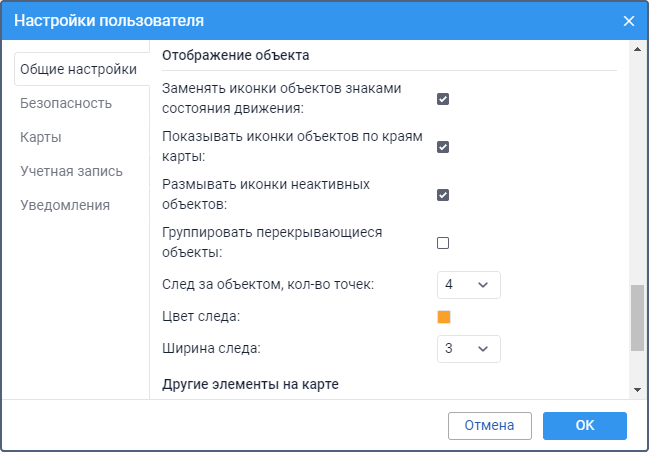The width and height of the screenshot is (649, 452).
Task: Confirm settings with OK button
Action: [x=585, y=426]
